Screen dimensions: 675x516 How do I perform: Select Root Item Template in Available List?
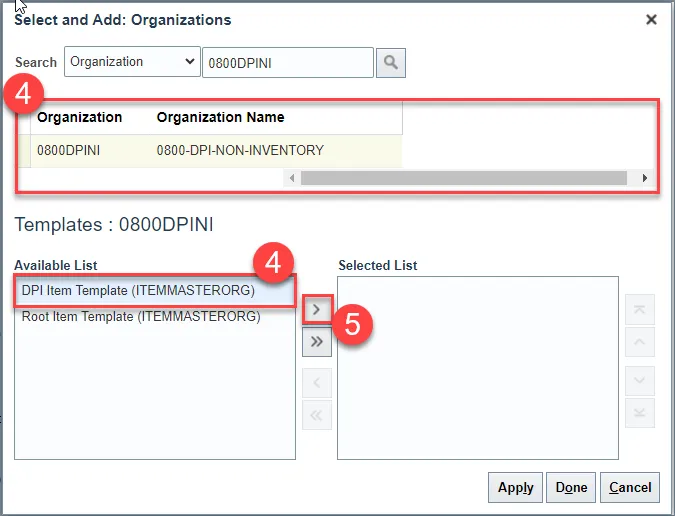click(140, 316)
